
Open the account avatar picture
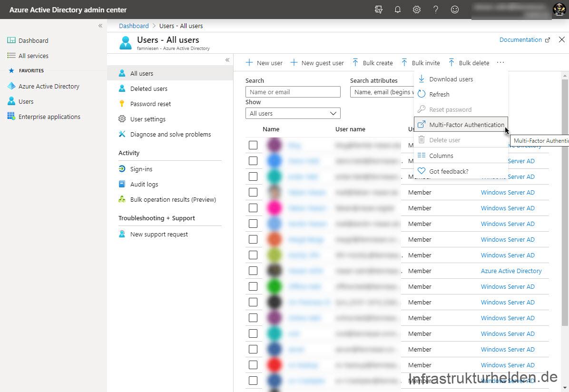tap(559, 10)
